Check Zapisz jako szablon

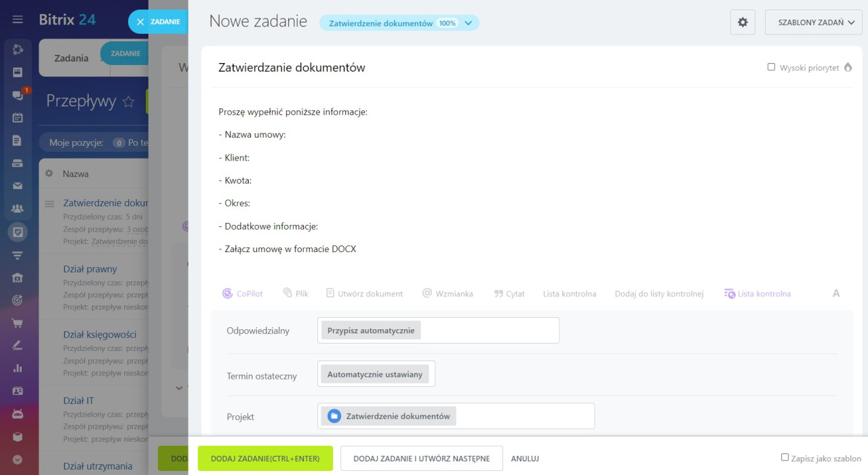785,457
